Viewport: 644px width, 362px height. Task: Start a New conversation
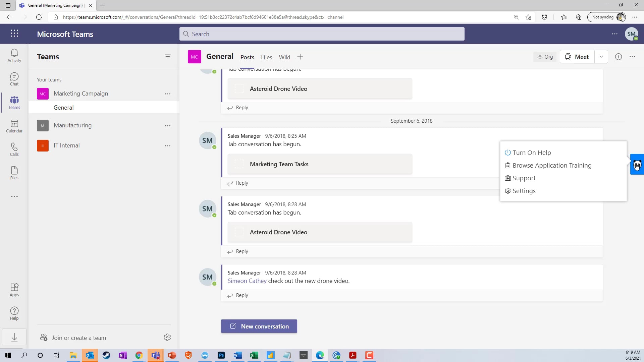[x=259, y=326]
